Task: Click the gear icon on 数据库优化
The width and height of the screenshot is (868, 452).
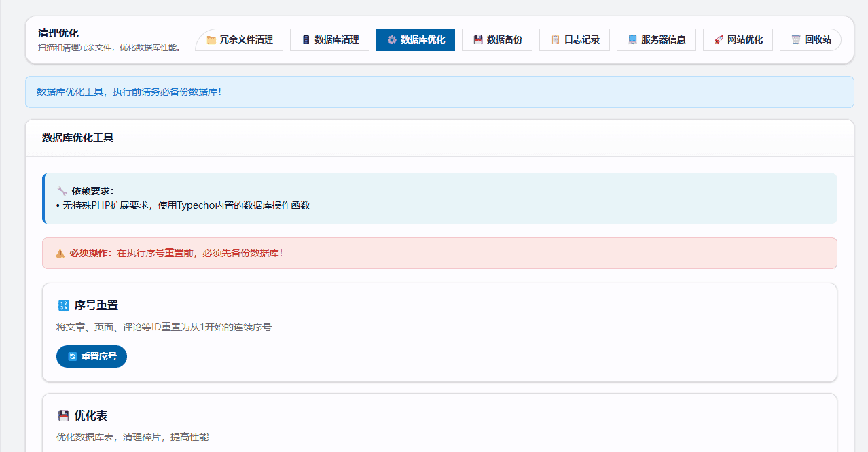Action: point(392,40)
